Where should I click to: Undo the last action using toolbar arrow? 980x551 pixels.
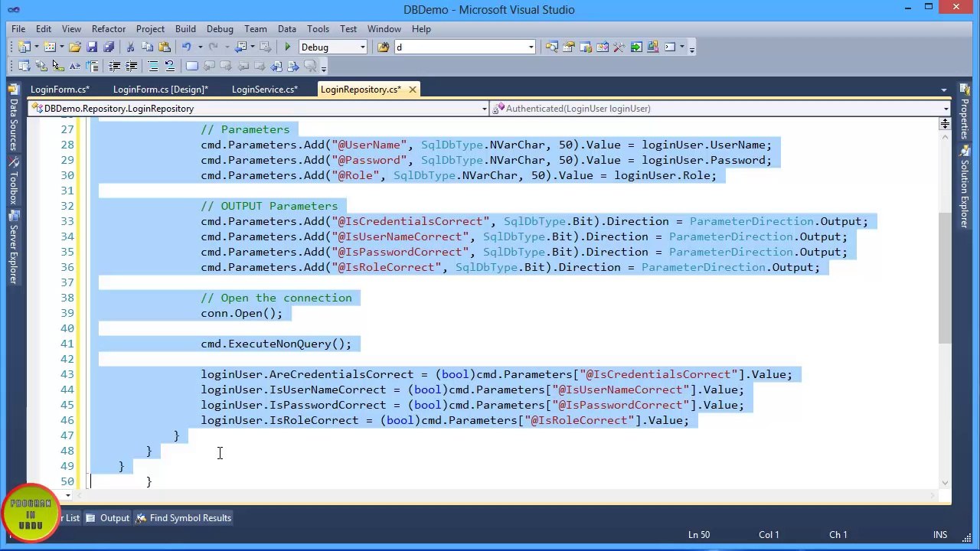[186, 47]
